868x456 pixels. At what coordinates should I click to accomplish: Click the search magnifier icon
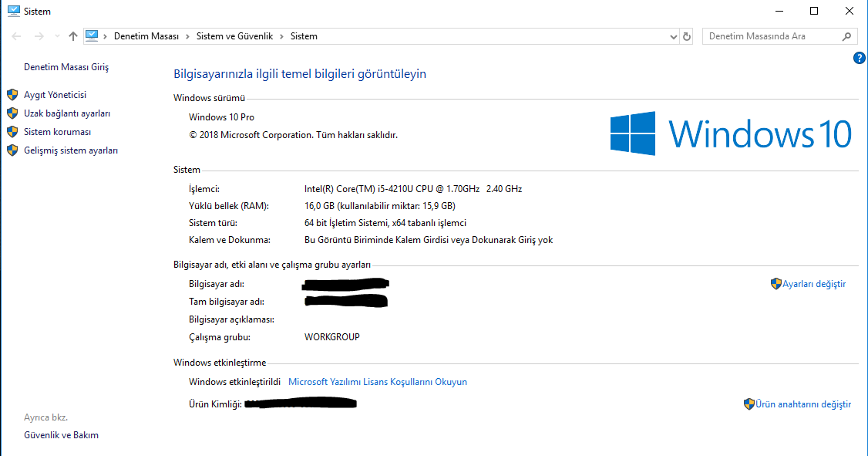[x=847, y=36]
